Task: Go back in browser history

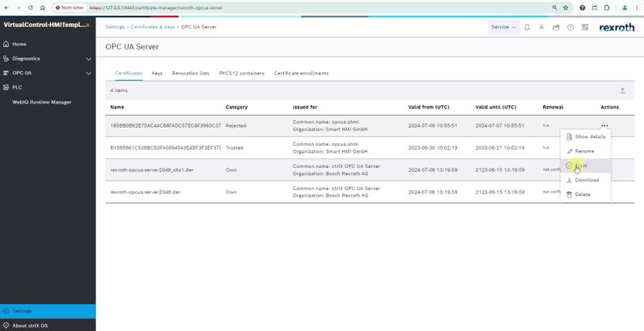Action: pyautogui.click(x=6, y=8)
